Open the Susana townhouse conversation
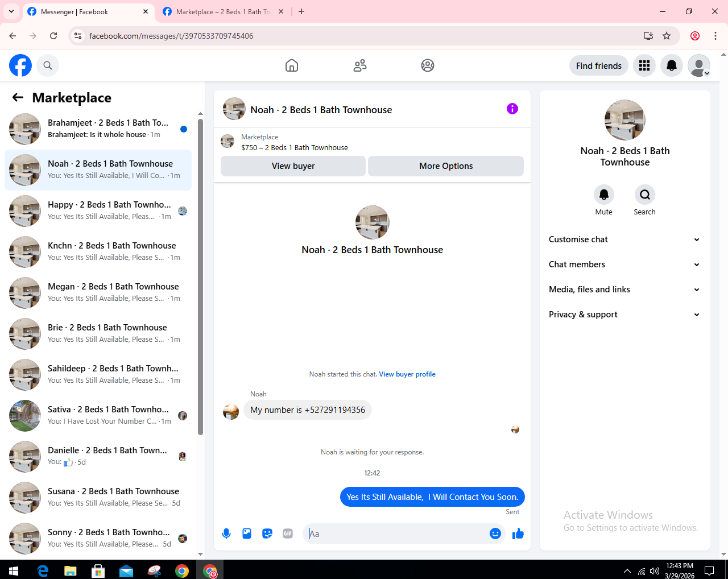 98,498
